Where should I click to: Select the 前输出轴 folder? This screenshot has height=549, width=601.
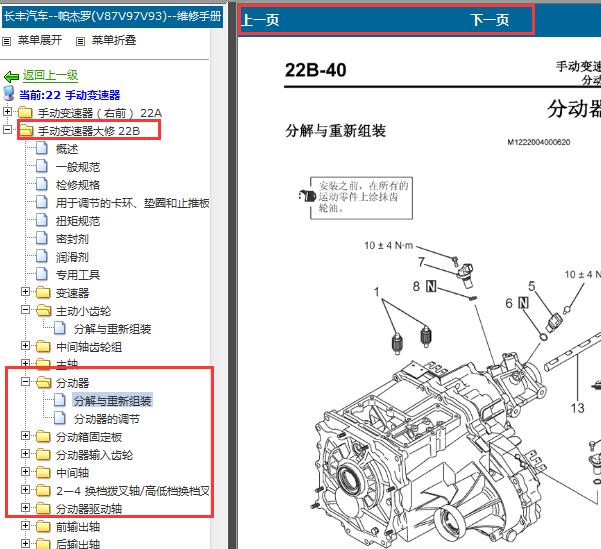click(x=78, y=527)
